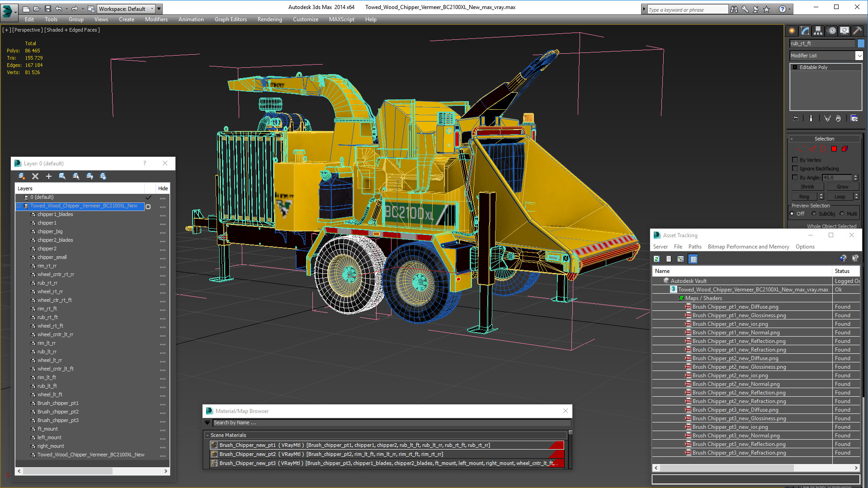Open the Utilities hammer panel tab
This screenshot has width=868, height=488.
coord(857,31)
